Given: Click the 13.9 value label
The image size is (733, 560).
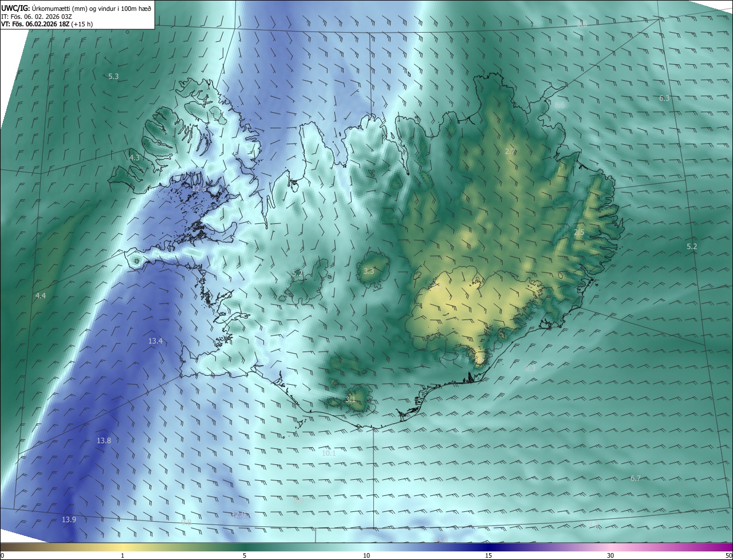Looking at the screenshot, I should coord(69,520).
